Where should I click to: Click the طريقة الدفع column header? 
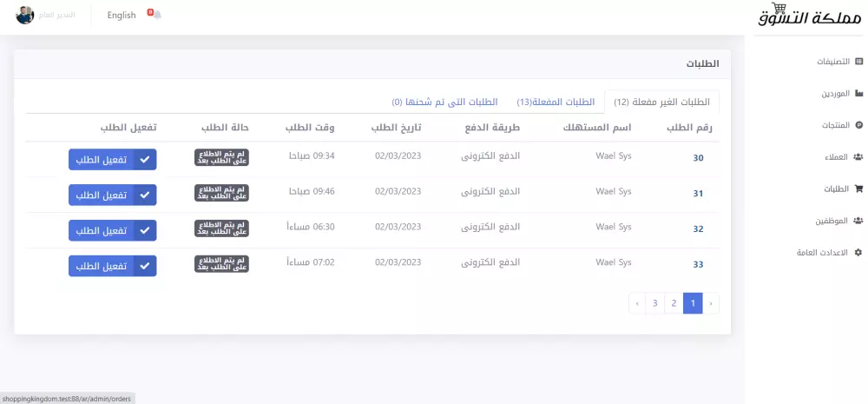(x=492, y=128)
